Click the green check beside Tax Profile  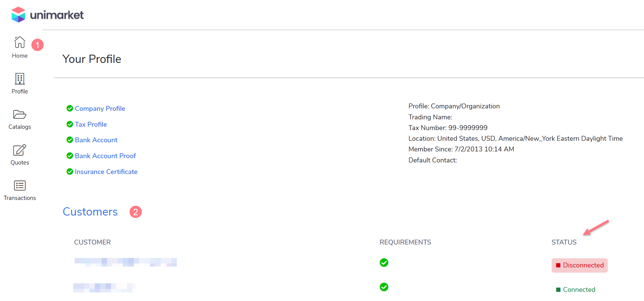coord(70,124)
